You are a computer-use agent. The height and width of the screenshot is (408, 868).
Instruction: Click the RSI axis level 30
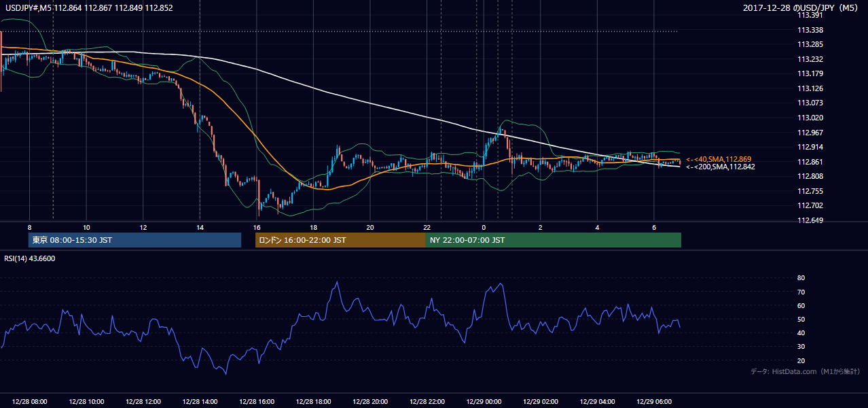pos(801,347)
